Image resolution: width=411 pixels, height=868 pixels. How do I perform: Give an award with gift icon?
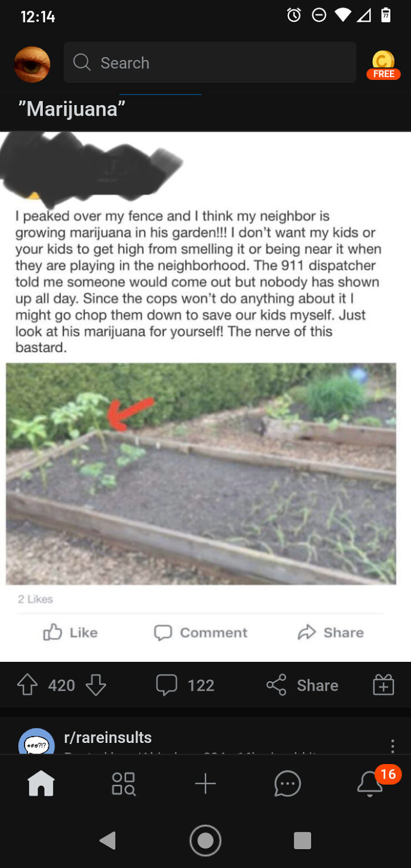pos(383,685)
